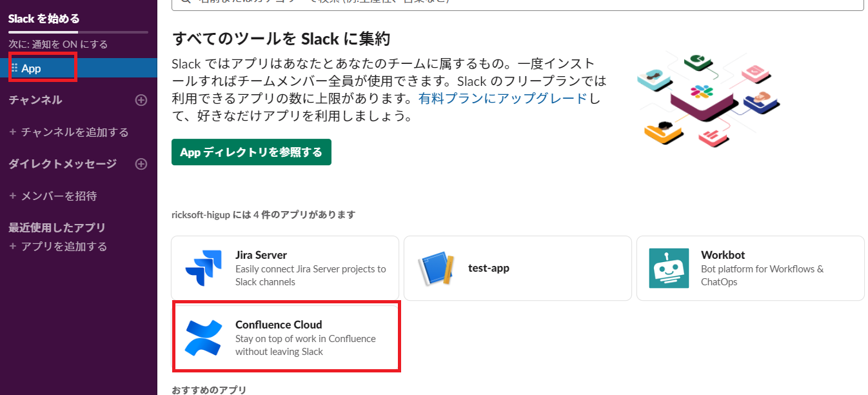The height and width of the screenshot is (395, 868).
Task: Select the Workbot robot icon
Action: 669,268
